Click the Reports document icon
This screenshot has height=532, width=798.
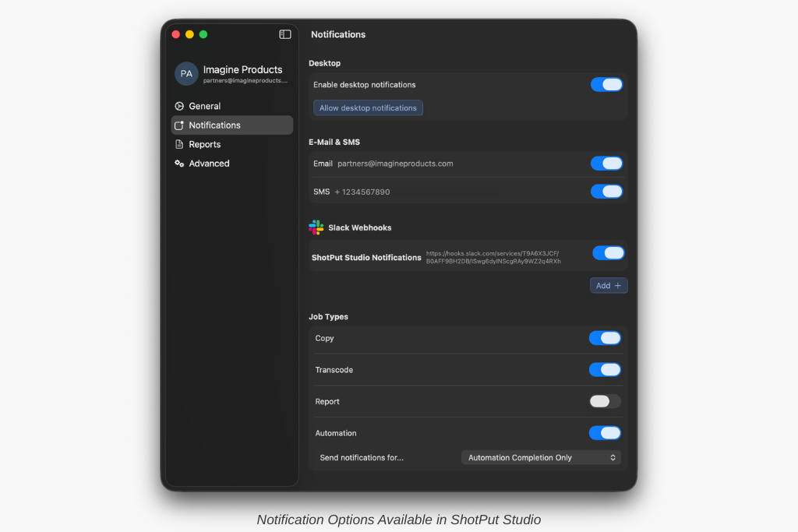[179, 144]
